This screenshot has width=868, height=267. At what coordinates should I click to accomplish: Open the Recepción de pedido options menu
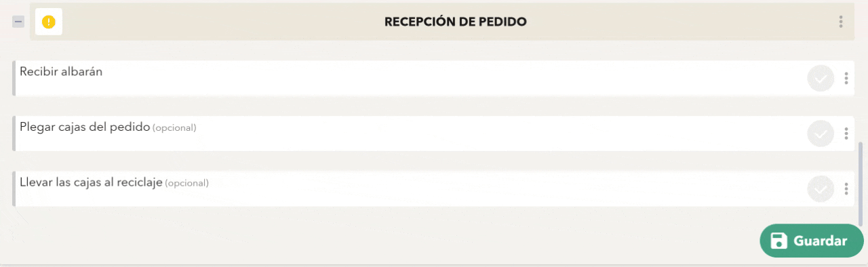click(x=841, y=22)
